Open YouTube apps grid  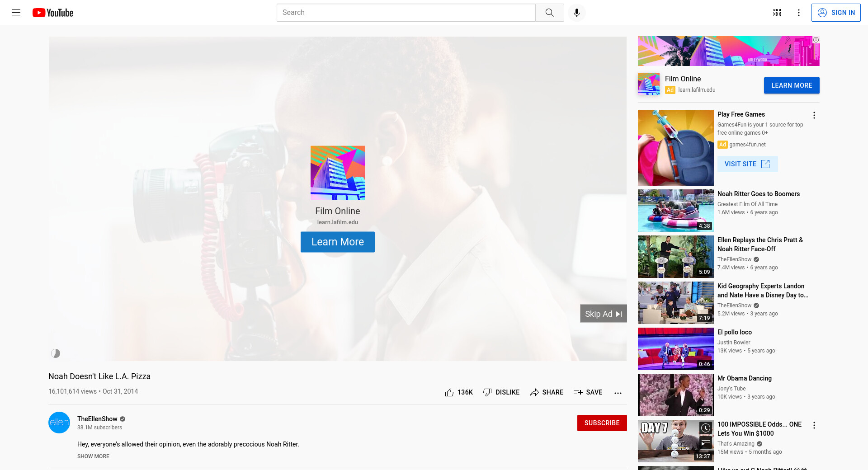click(777, 13)
